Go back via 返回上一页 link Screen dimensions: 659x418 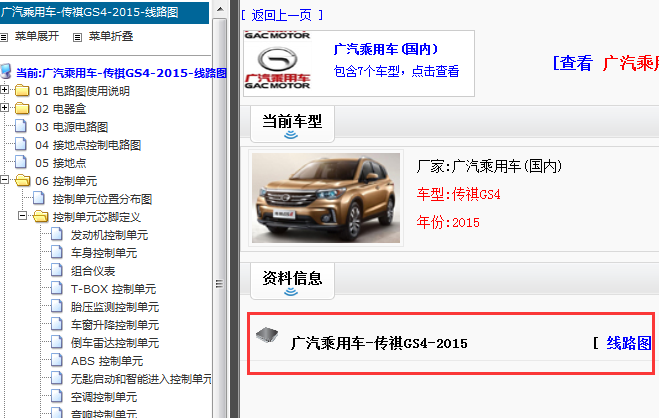coord(282,16)
